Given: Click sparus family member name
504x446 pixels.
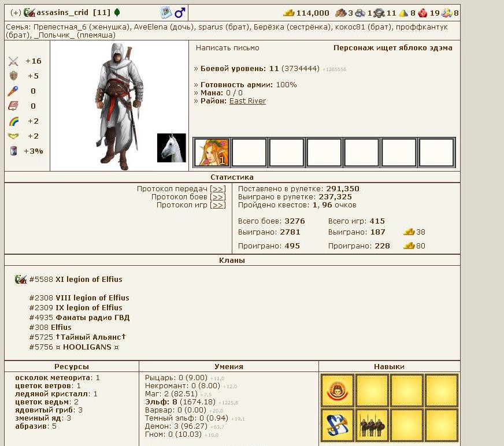Looking at the screenshot, I should tap(211, 27).
